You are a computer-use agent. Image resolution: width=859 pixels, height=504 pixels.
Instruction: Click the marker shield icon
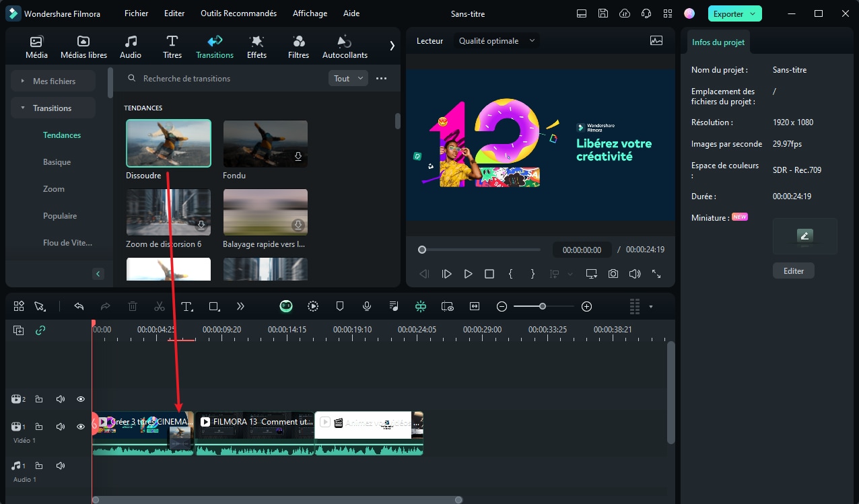tap(340, 306)
